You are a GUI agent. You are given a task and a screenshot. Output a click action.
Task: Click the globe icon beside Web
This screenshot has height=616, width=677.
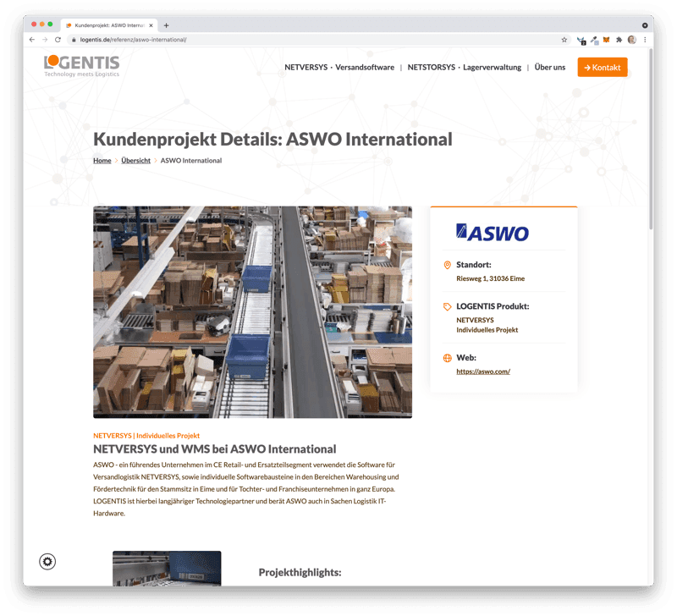click(448, 358)
